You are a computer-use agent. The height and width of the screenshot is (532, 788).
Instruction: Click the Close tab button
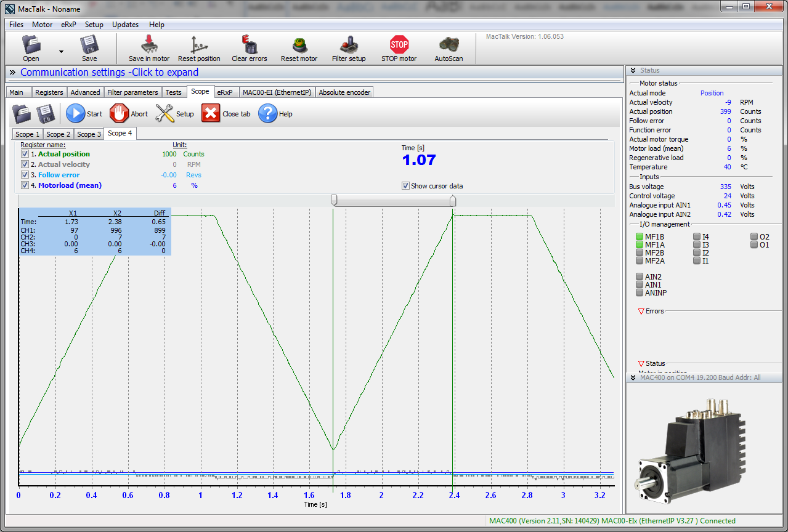(x=211, y=114)
